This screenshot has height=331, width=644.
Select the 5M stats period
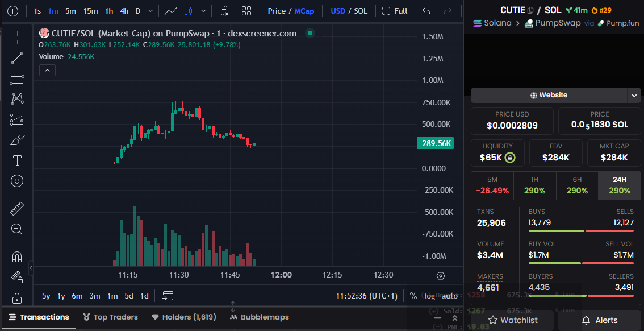(492, 185)
